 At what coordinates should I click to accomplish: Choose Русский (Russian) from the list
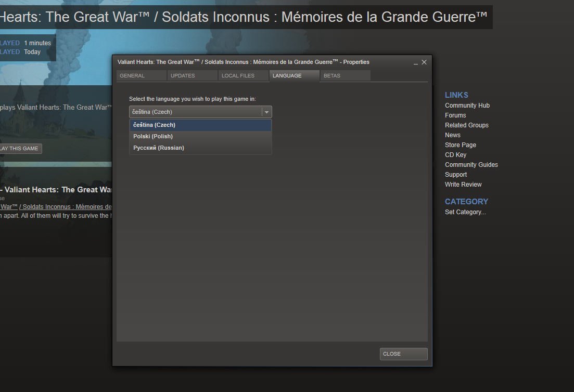200,148
